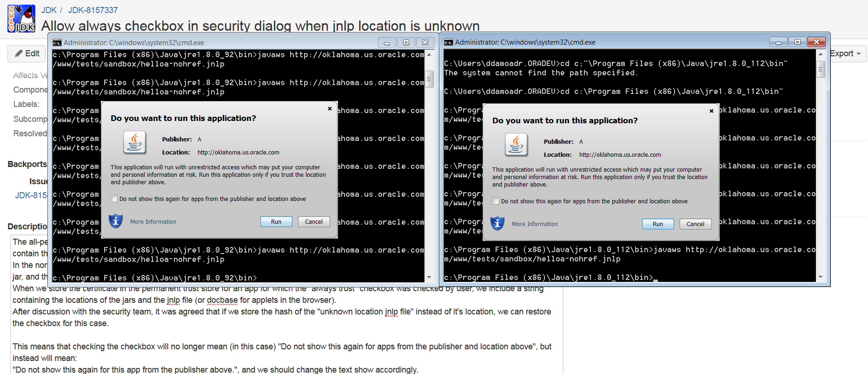Check 'Do not show this again' in left dialog
Image resolution: width=868 pixels, height=374 pixels.
pos(114,199)
